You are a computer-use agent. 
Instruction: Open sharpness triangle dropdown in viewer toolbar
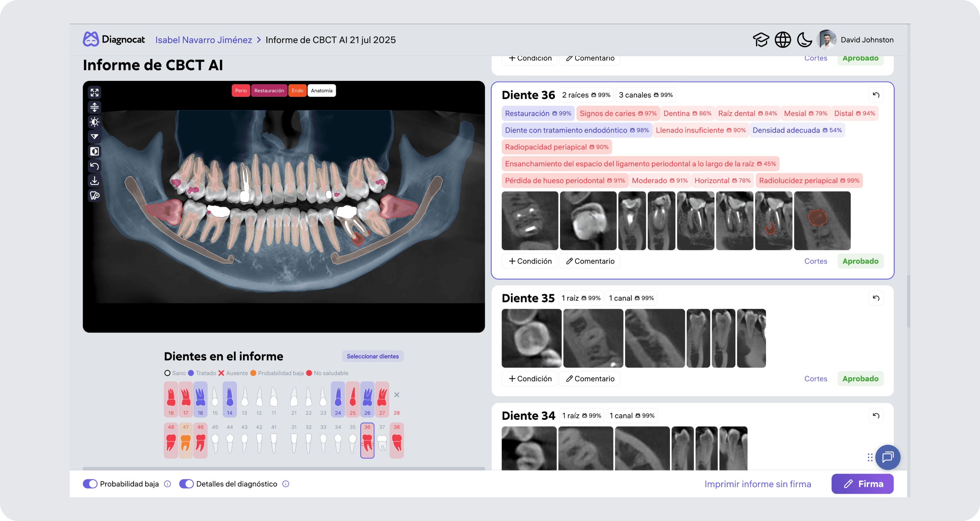tap(95, 137)
